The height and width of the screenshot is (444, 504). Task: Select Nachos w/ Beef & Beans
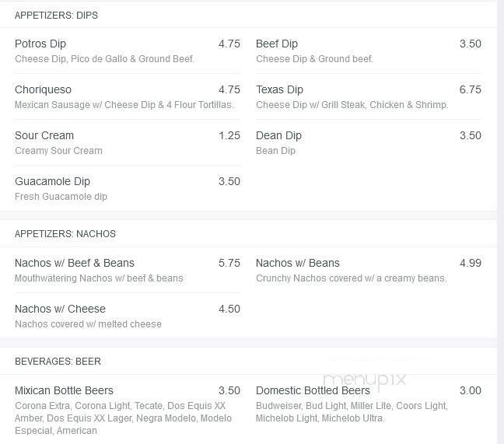[x=75, y=263]
